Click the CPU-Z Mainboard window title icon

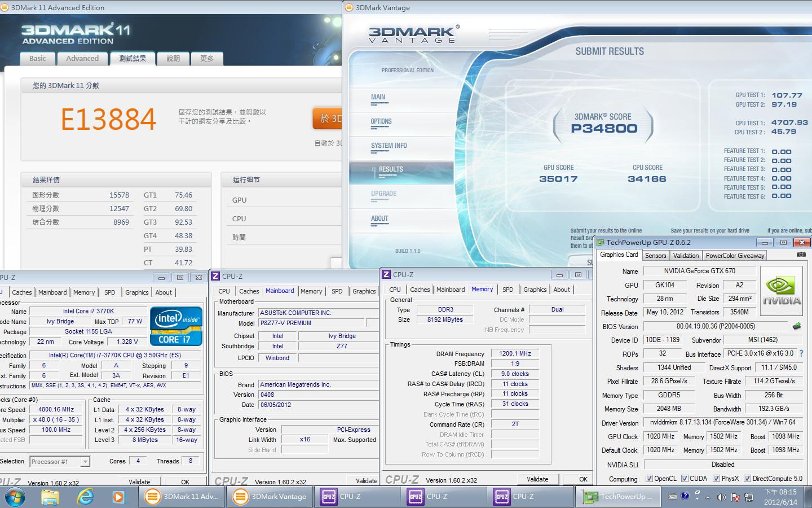(x=215, y=276)
